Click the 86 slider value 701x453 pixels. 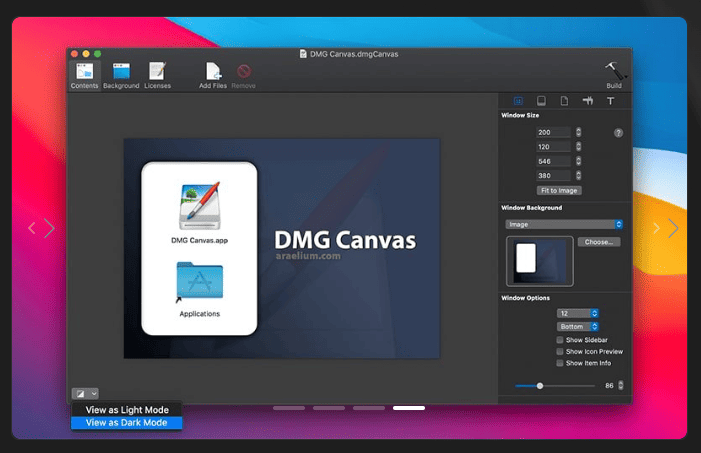pos(609,385)
